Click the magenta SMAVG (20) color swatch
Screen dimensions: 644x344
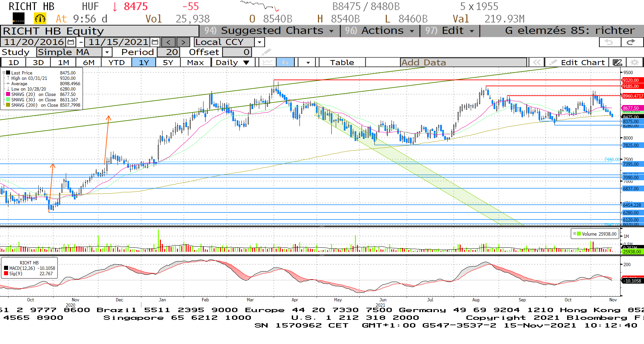click(8, 94)
